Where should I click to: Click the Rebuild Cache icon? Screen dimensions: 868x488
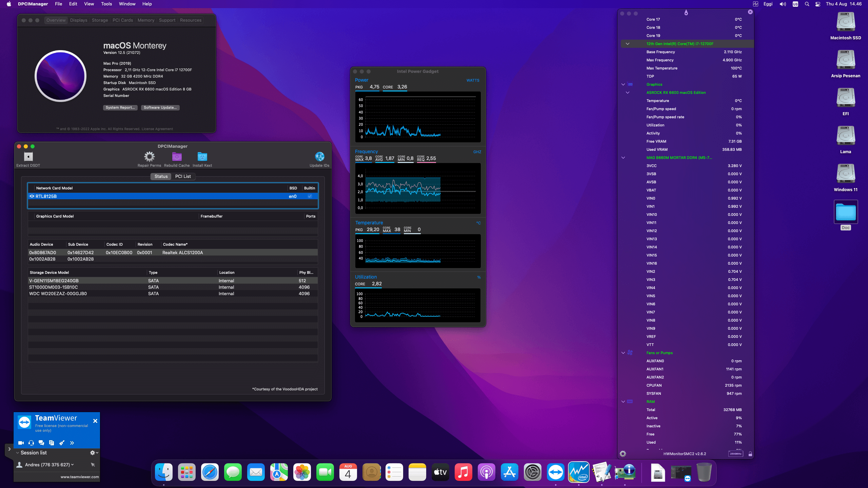(x=177, y=157)
